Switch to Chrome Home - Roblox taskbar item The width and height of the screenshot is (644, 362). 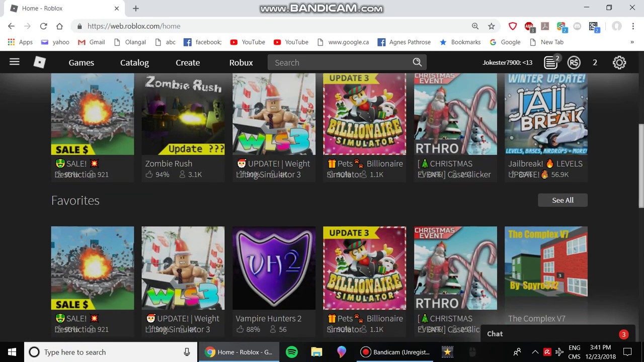(x=238, y=352)
